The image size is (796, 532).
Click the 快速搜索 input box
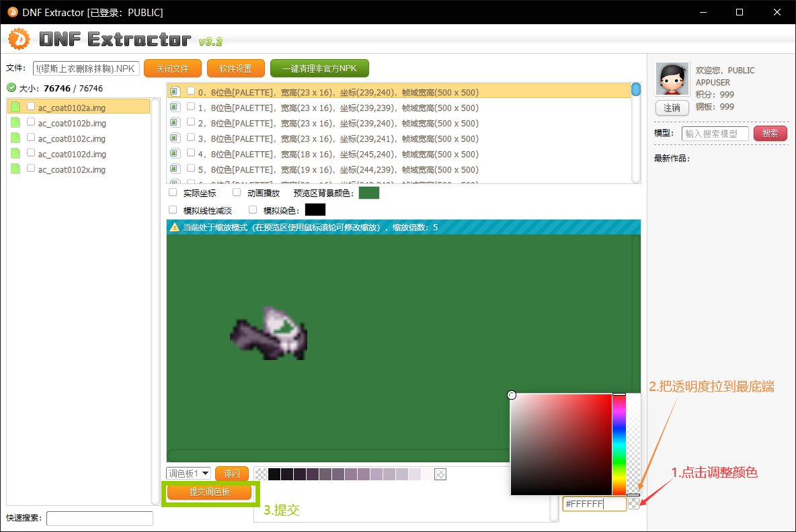[99, 519]
